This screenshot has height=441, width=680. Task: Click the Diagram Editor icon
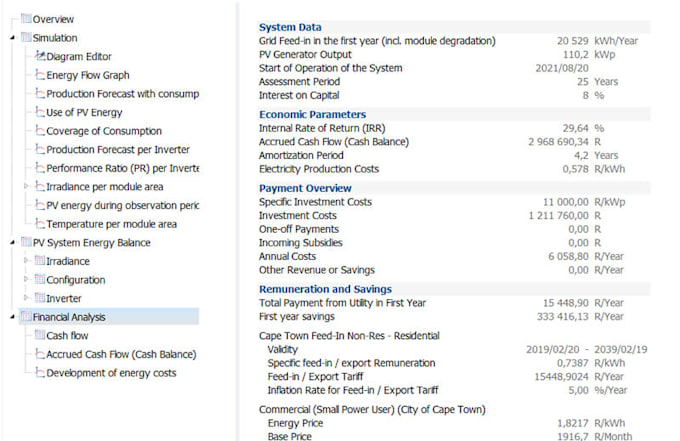[x=40, y=57]
